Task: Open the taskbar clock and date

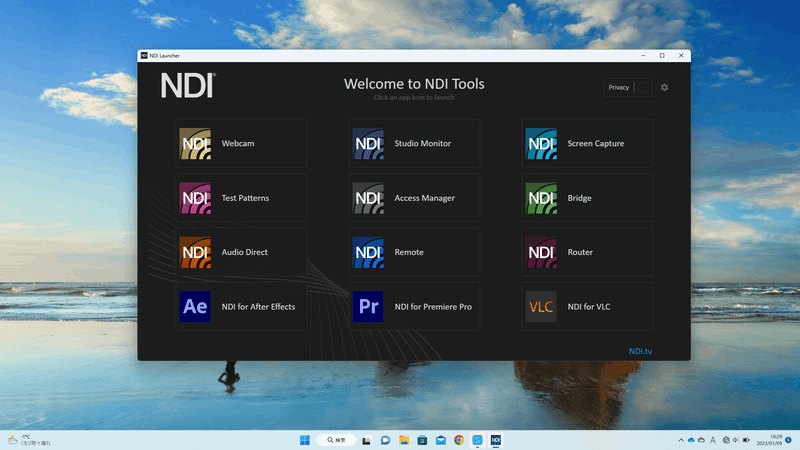Action: pyautogui.click(x=769, y=440)
